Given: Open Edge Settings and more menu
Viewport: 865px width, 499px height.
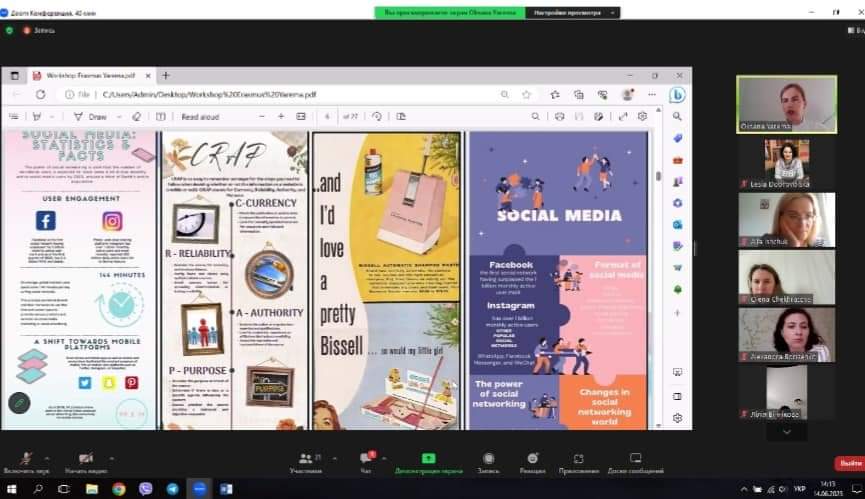Looking at the screenshot, I should [652, 94].
